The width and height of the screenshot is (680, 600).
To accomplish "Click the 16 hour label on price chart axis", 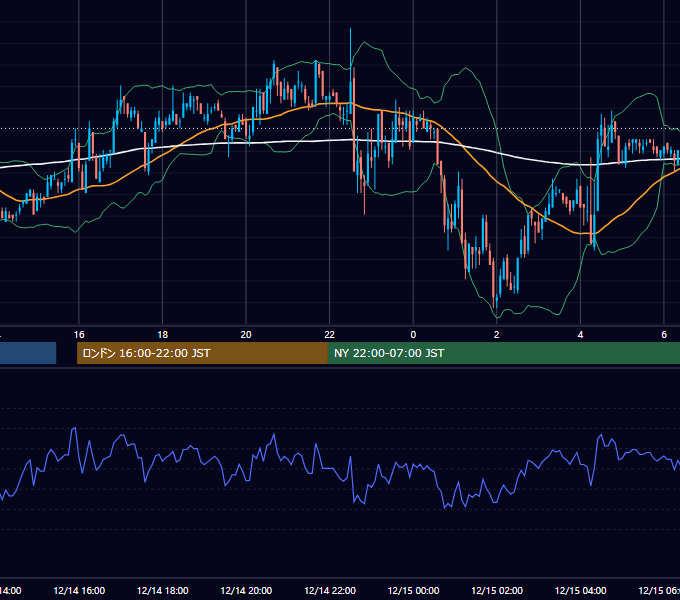I will pos(79,335).
